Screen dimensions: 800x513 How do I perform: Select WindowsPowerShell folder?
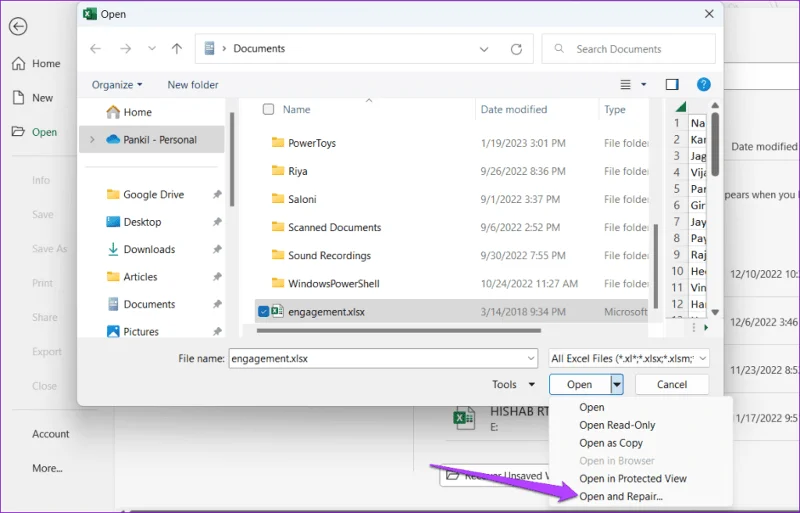[x=333, y=284]
